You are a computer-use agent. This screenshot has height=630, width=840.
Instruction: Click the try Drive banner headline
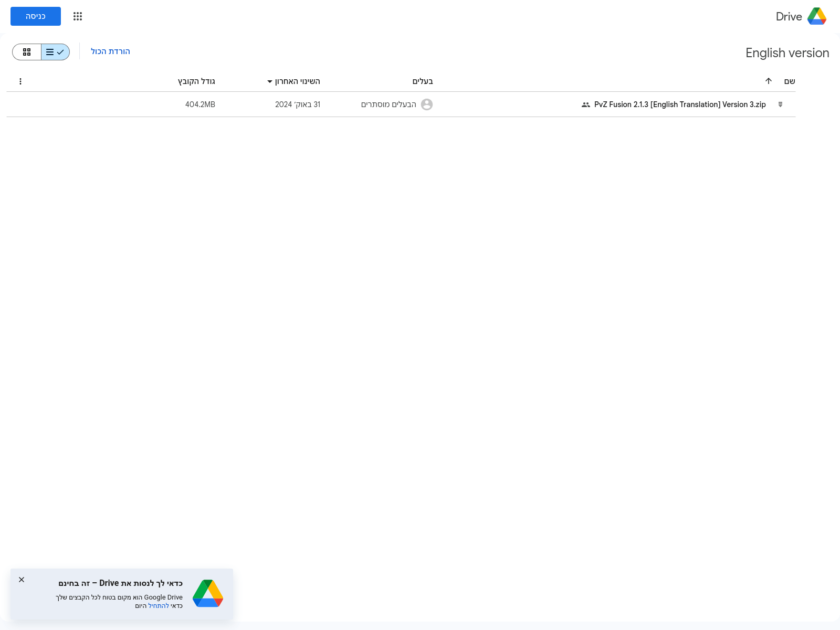tap(120, 583)
